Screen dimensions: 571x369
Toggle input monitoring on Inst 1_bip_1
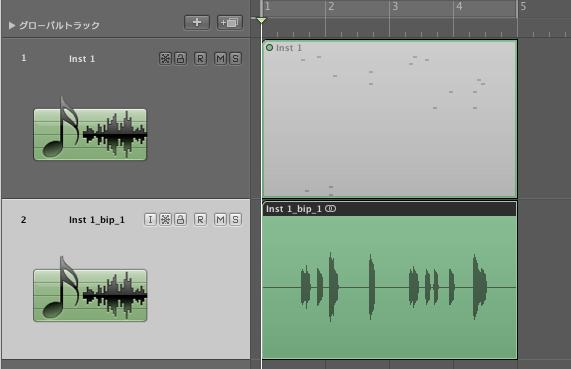click(x=150, y=219)
